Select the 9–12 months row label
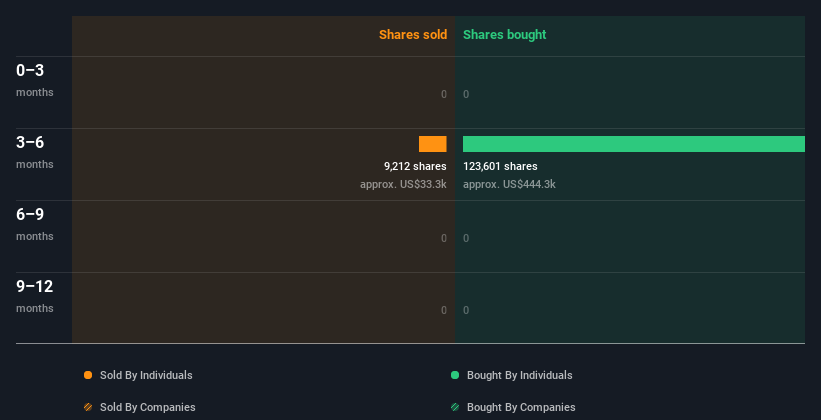Viewport: 821px width, 420px height. 35,296
